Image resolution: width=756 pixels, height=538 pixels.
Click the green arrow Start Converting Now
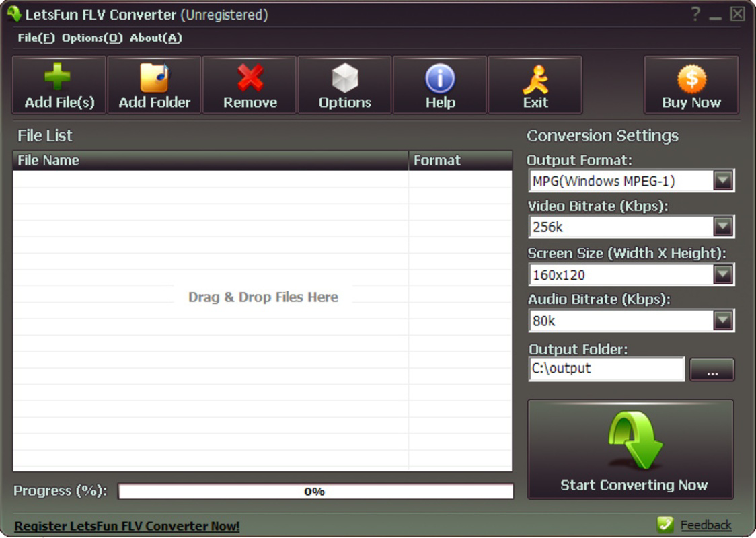tap(631, 449)
